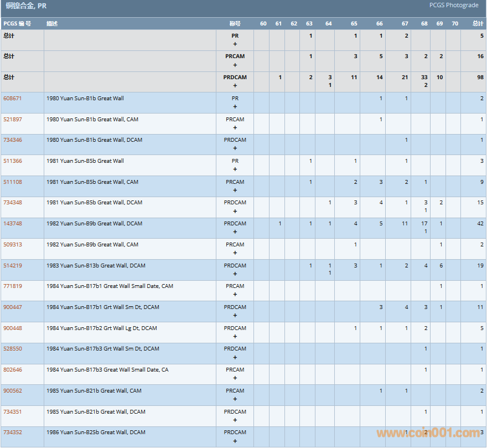The height and width of the screenshot is (448, 487).
Task: Open PCGS number 802646 link
Action: pyautogui.click(x=13, y=370)
